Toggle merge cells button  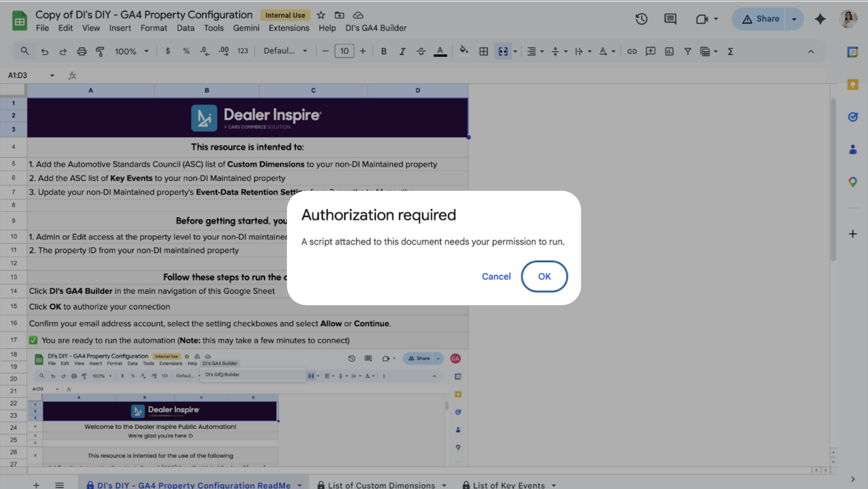503,51
